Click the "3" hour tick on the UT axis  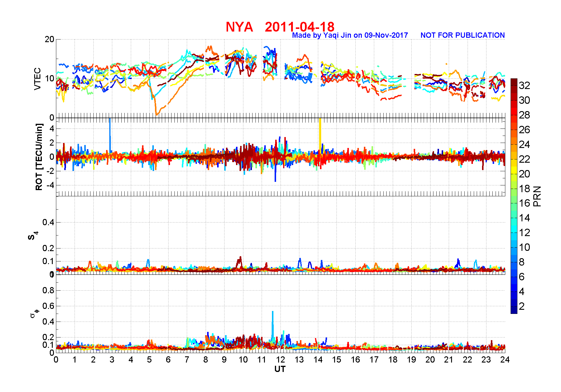pyautogui.click(x=112, y=360)
